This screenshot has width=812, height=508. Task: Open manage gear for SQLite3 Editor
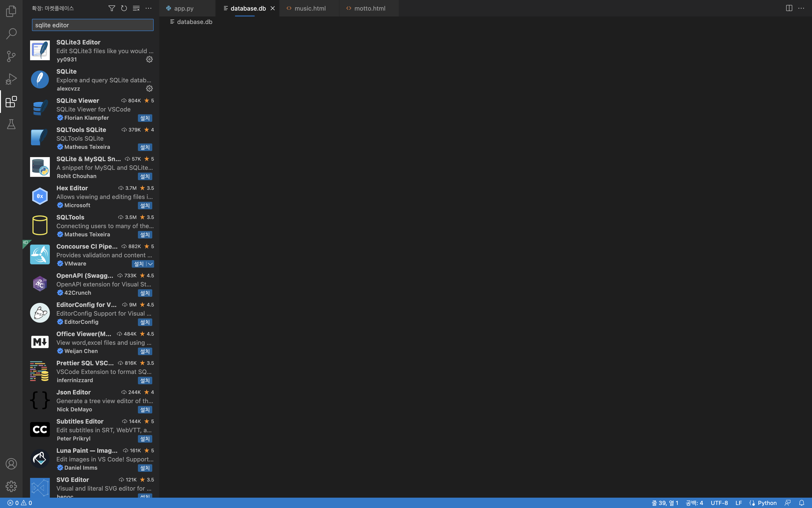click(149, 59)
